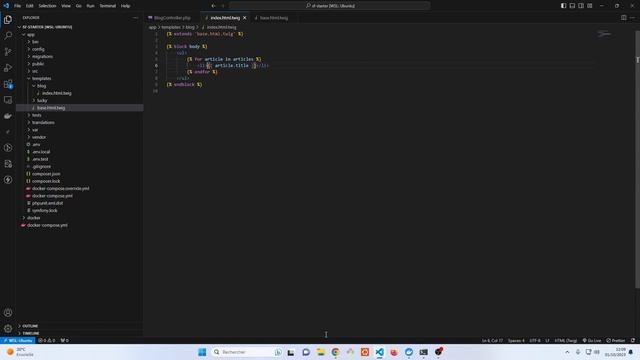Click the VS Code logo icon
The width and height of the screenshot is (640, 360).
6,6
